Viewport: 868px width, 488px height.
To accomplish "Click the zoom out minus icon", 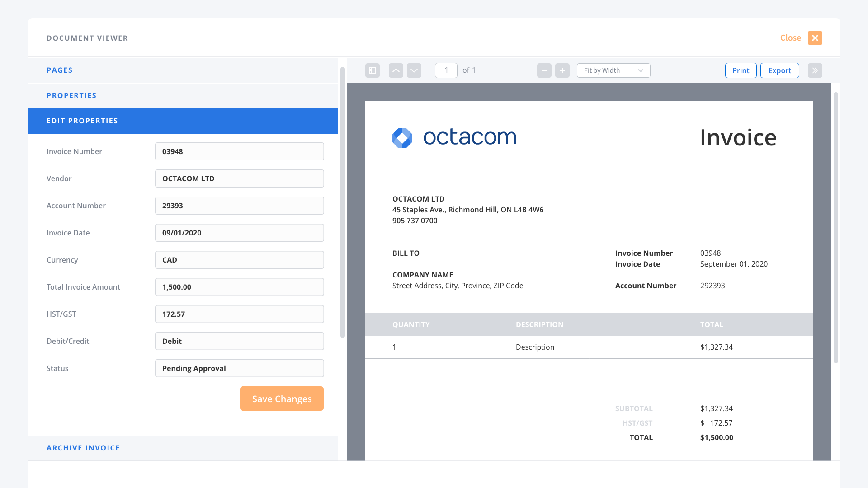I will click(x=544, y=70).
